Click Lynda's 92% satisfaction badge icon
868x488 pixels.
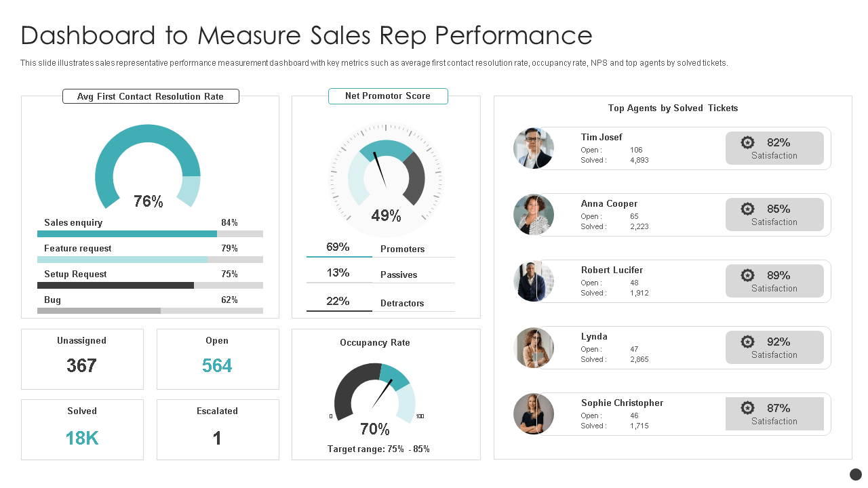click(747, 342)
